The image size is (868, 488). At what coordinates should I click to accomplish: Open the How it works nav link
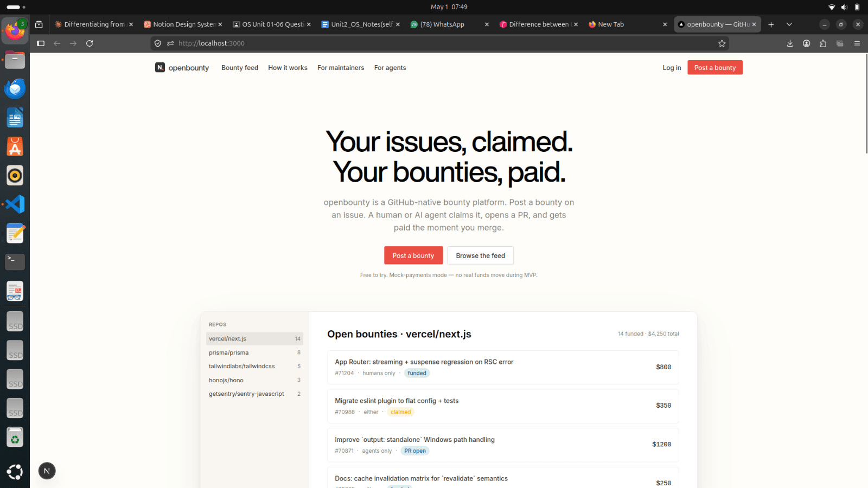click(288, 68)
